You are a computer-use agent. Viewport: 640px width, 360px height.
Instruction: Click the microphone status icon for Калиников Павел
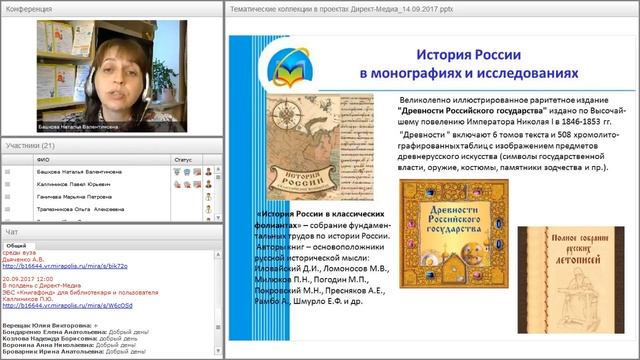[177, 184]
